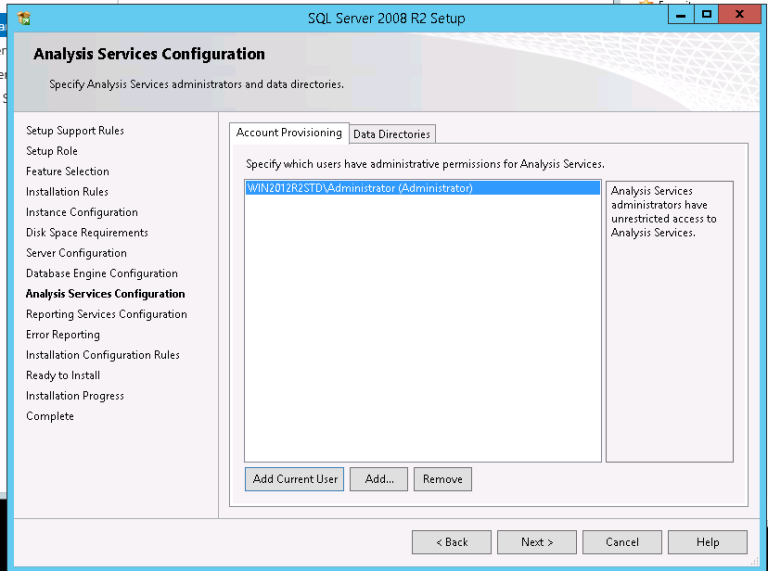This screenshot has width=768, height=571.
Task: Click the Add Current User button
Action: tap(294, 479)
